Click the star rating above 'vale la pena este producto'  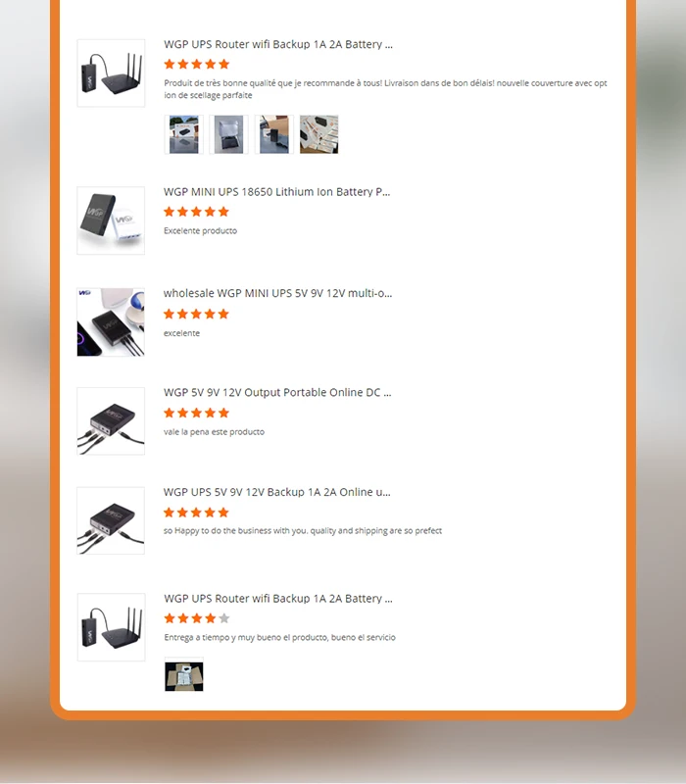tap(196, 413)
